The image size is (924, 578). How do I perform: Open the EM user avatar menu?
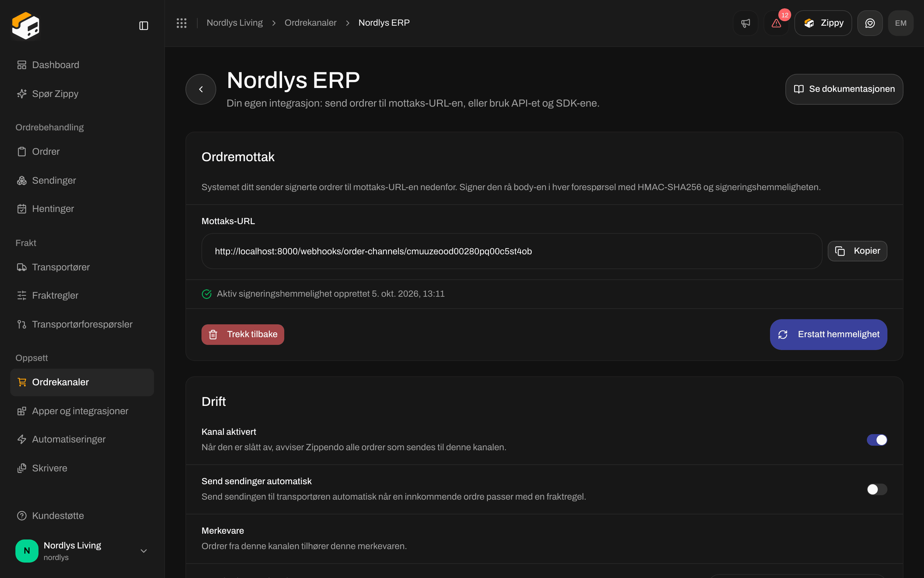click(x=901, y=23)
